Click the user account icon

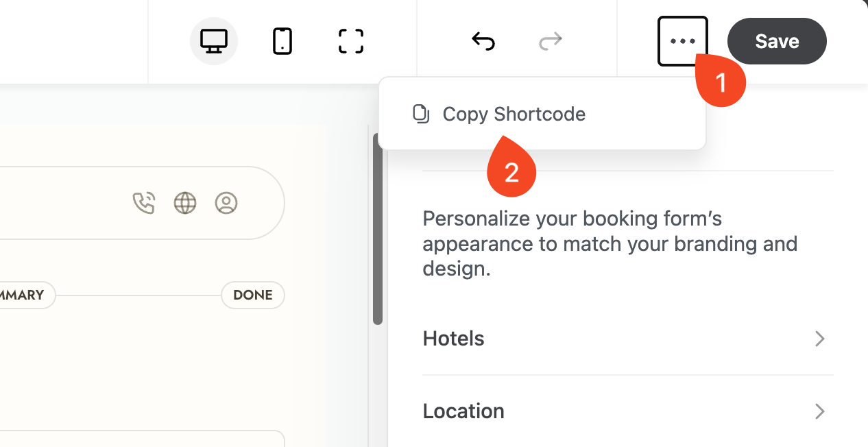point(226,203)
